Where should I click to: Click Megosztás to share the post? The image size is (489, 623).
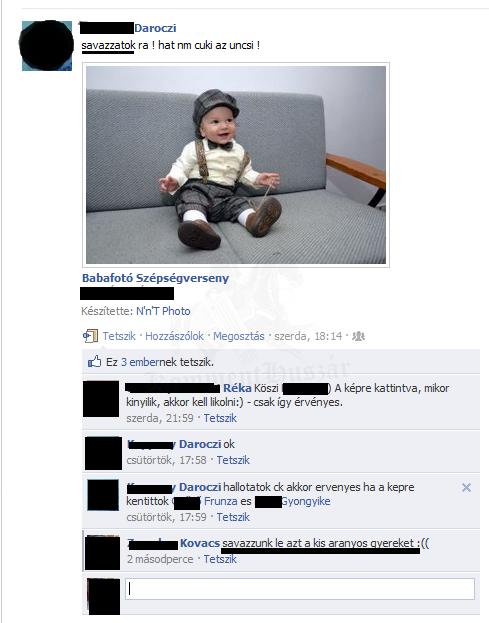coord(239,336)
